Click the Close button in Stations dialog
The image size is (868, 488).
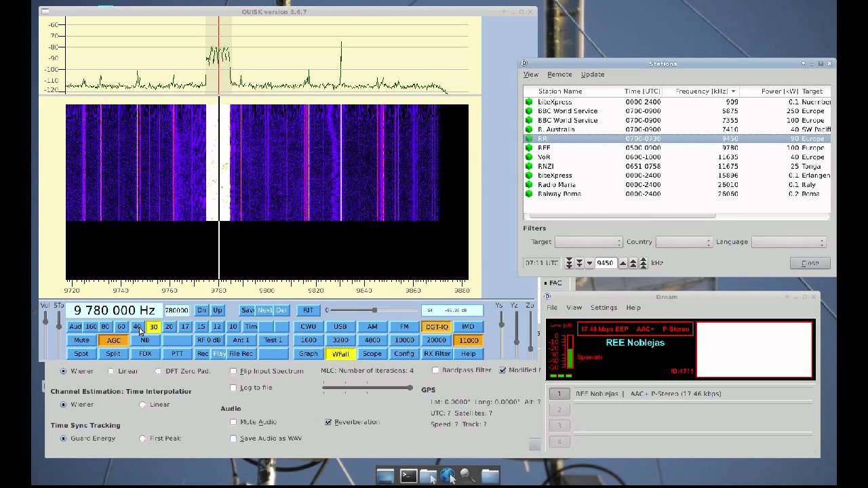[810, 263]
